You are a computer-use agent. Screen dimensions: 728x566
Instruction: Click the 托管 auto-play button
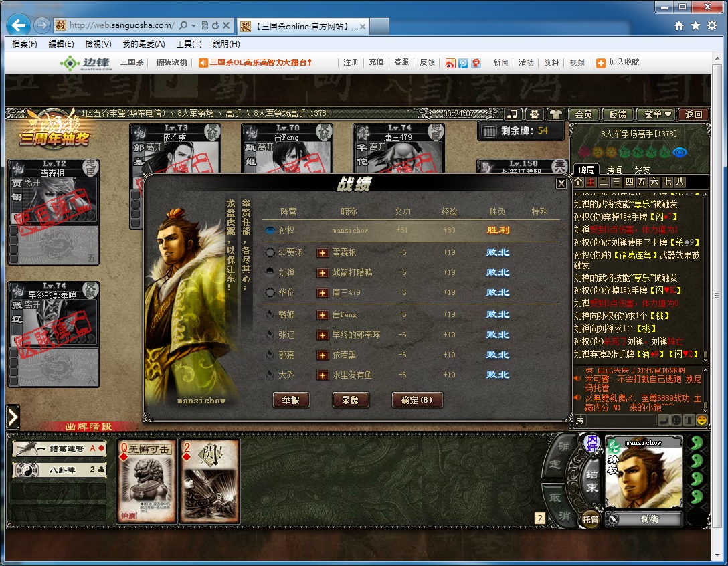click(x=591, y=519)
